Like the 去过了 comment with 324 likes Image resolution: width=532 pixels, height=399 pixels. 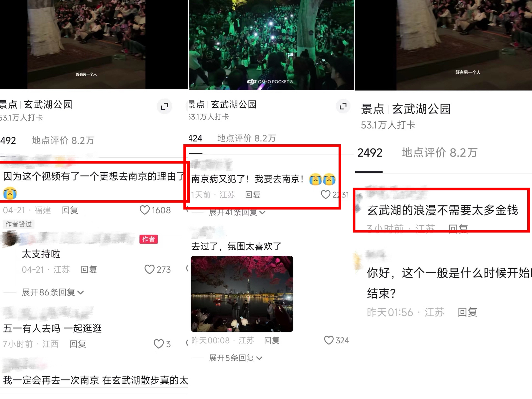coord(329,340)
